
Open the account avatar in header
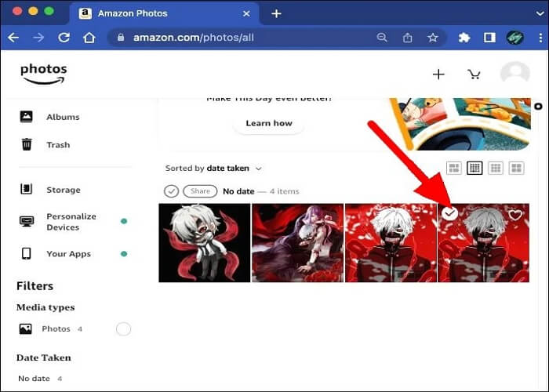515,74
